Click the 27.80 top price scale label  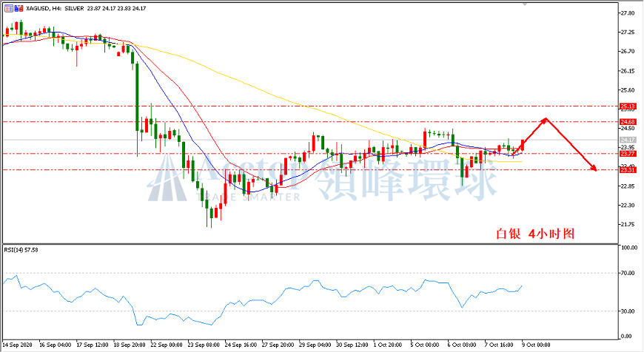point(628,13)
